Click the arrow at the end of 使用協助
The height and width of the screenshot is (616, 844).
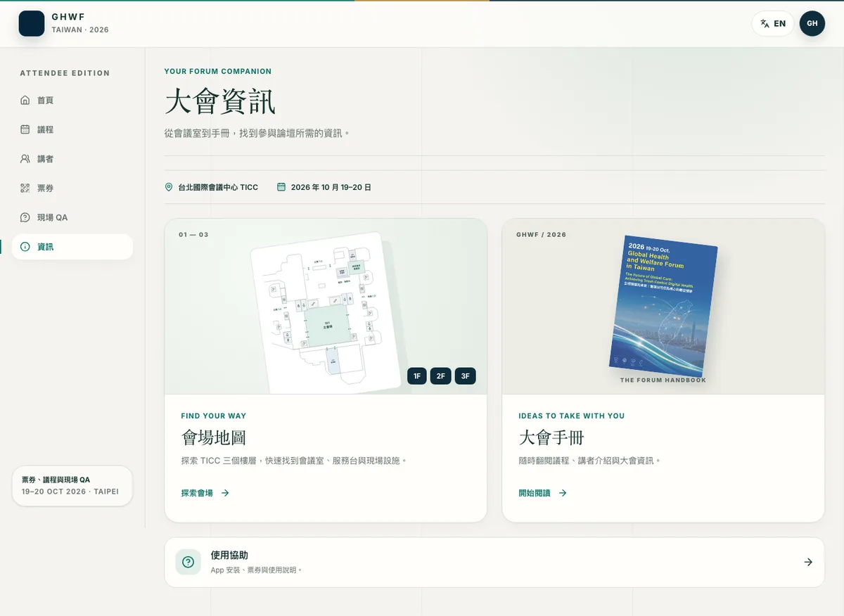808,562
